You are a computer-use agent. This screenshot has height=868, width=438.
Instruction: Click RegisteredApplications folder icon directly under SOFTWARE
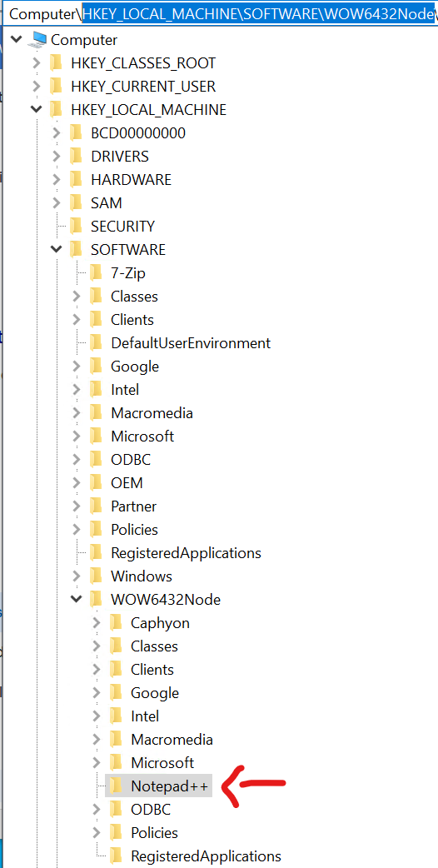tap(97, 552)
